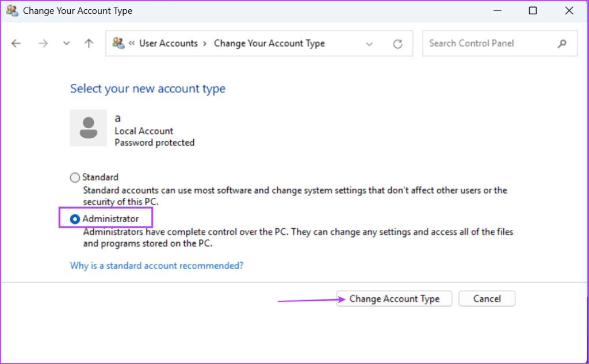This screenshot has height=364, width=589.
Task: Expand the chevron after User Accounts
Action: point(206,44)
